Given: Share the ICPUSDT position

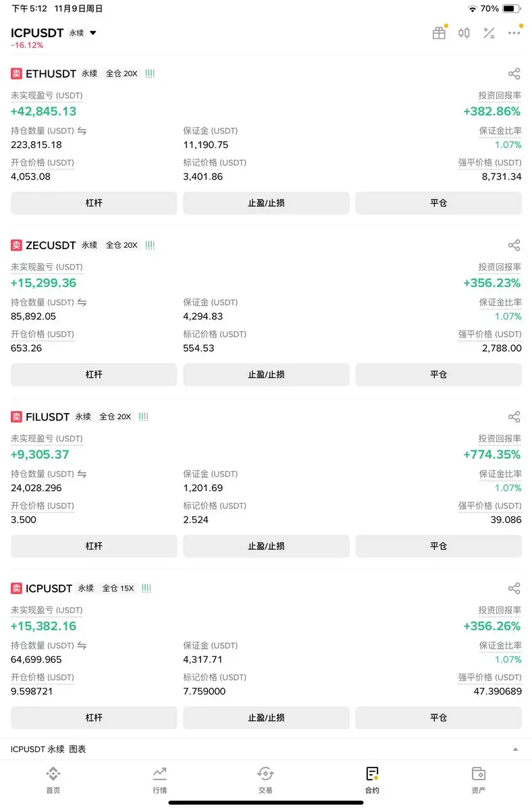Looking at the screenshot, I should click(514, 588).
